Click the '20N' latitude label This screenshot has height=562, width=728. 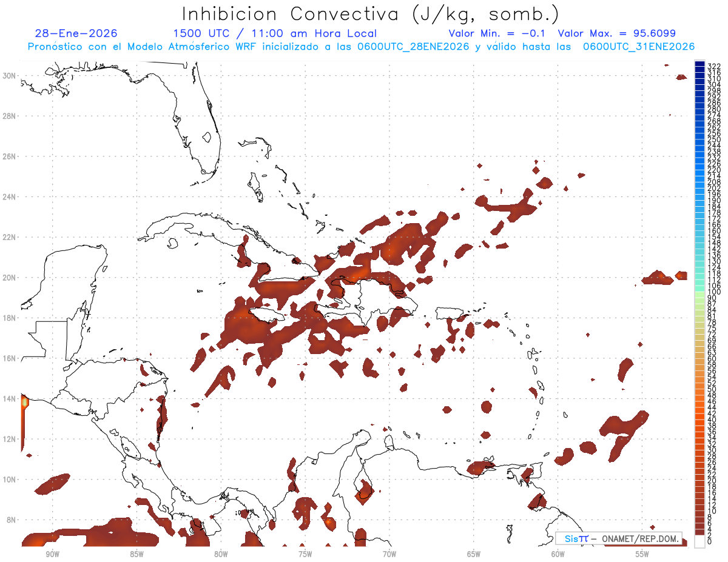[x=10, y=277]
